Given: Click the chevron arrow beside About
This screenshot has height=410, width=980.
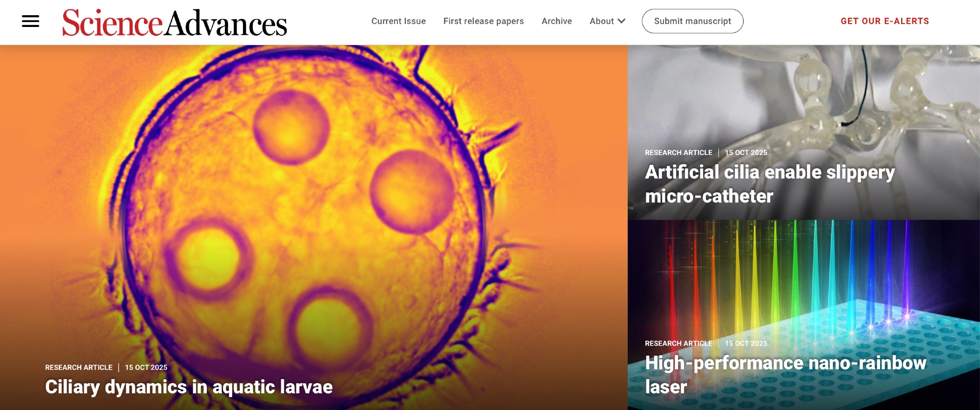Looking at the screenshot, I should (x=621, y=21).
